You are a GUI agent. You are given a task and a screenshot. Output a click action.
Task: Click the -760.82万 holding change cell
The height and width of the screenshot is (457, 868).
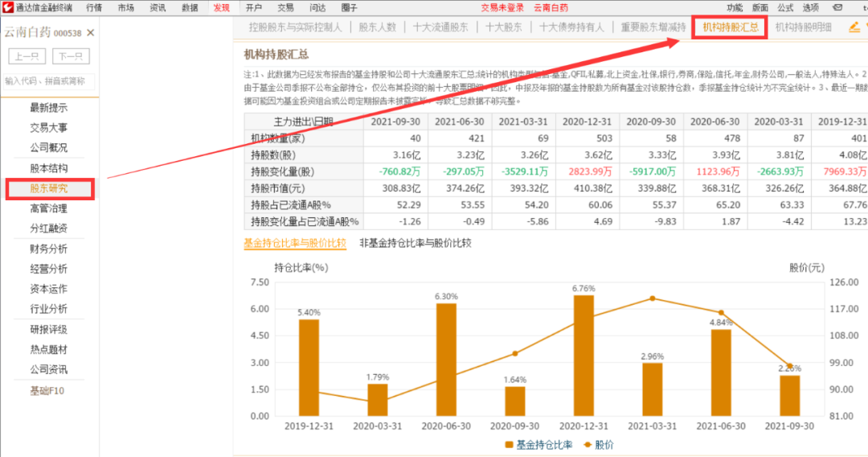pos(395,171)
